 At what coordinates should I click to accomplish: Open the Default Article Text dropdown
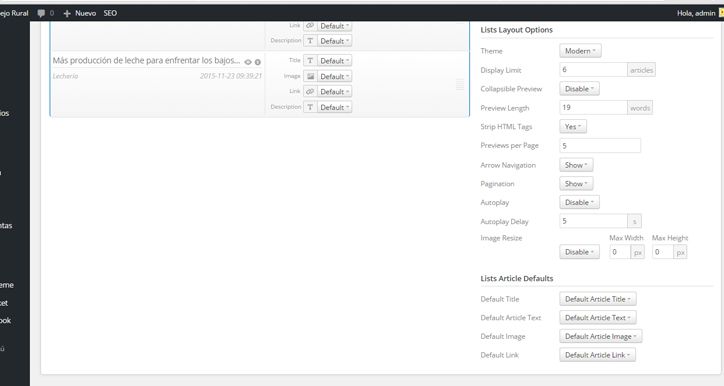(597, 318)
